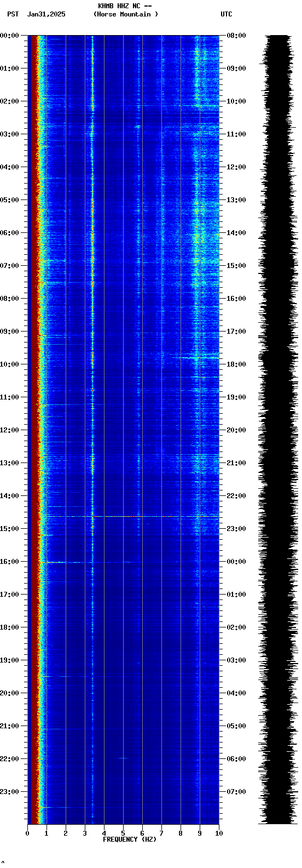
Task: Click the PST '12:00' time label
Action: tap(9, 430)
